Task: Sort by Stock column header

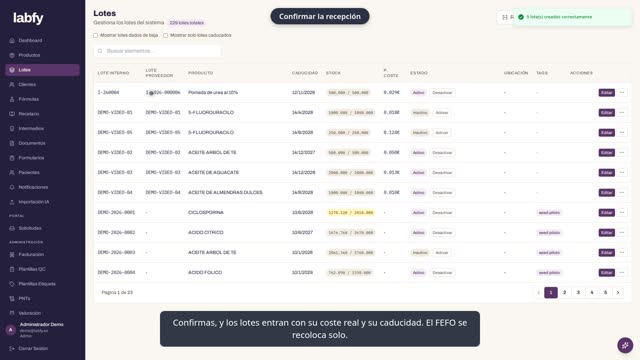Action: point(333,73)
